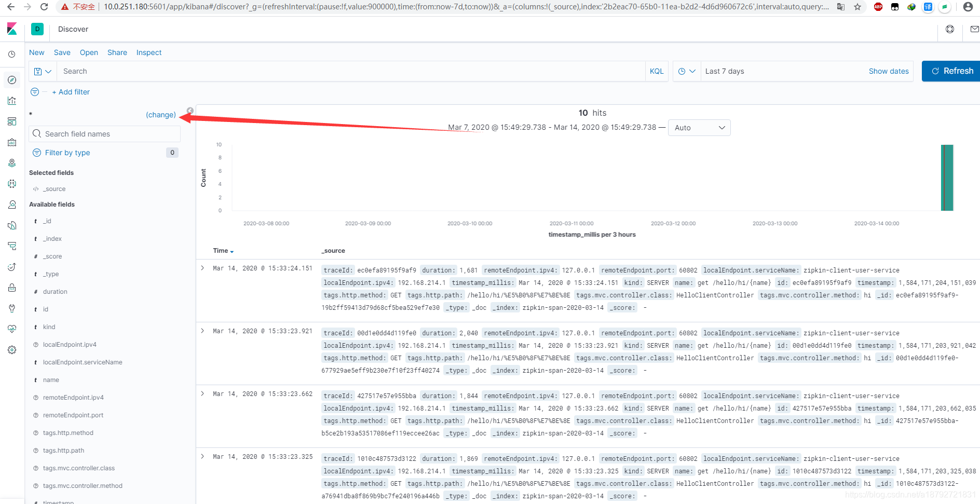Select the _index available field

[x=52, y=239]
